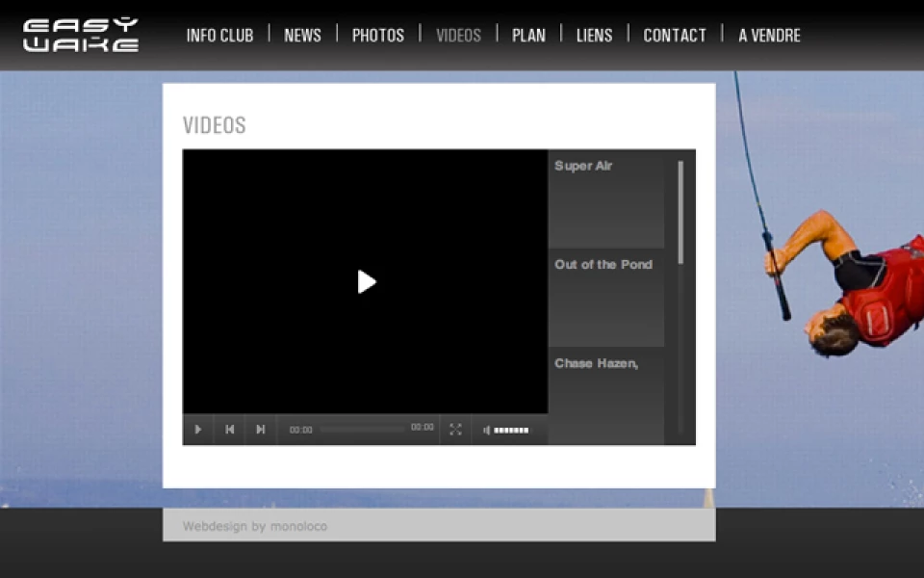924x578 pixels.
Task: Open the INFO CLUB menu item
Action: tap(219, 36)
